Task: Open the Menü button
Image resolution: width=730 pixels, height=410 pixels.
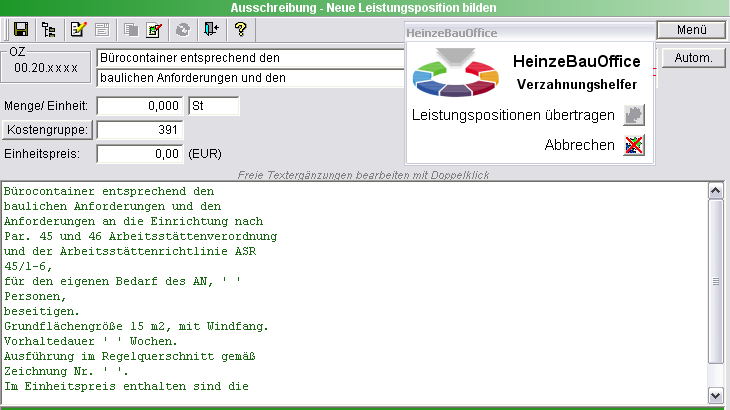Action: click(691, 30)
